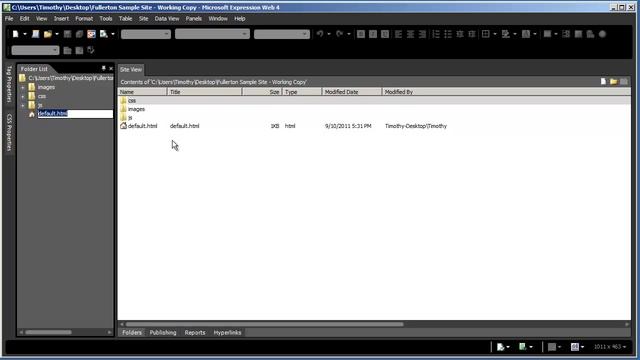
Task: Select default.html in the Site View list
Action: [142, 126]
